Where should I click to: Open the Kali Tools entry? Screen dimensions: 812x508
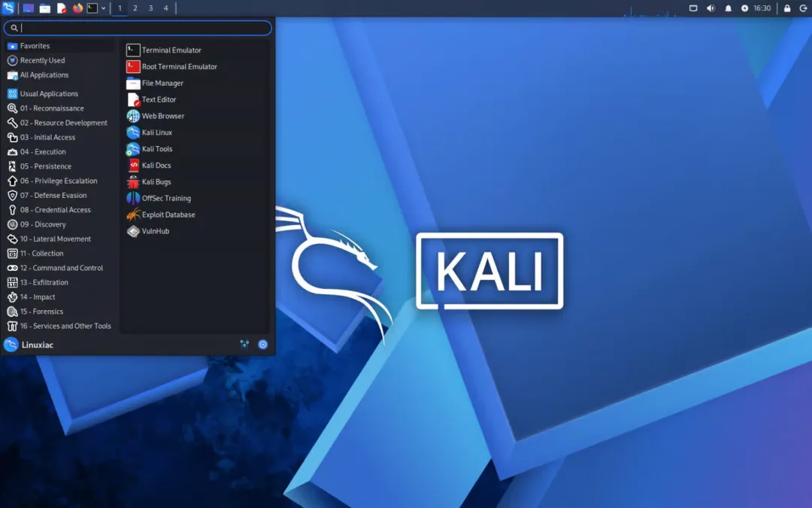pos(195,149)
